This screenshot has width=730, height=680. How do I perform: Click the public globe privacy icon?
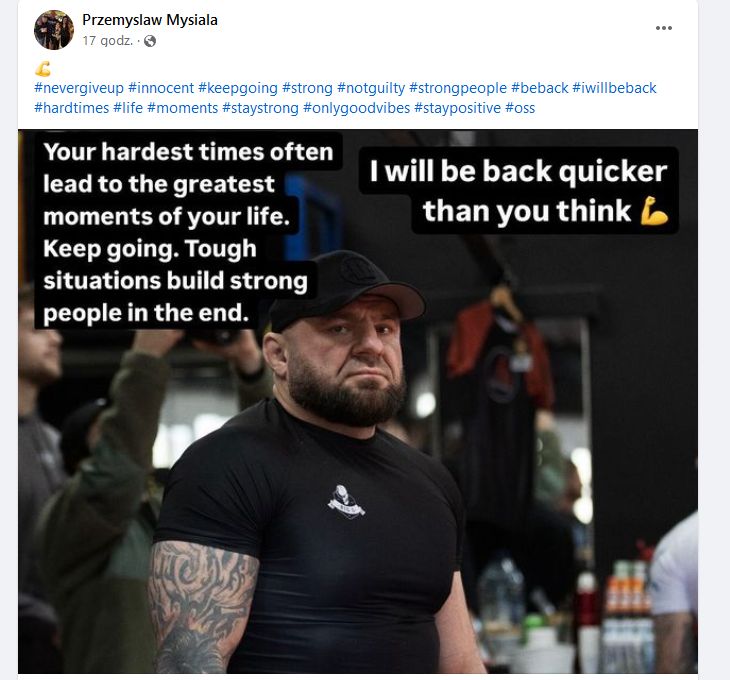coord(150,41)
